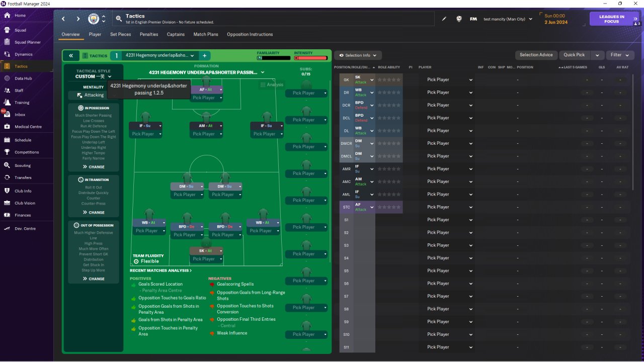Open Scouting section

pyautogui.click(x=23, y=165)
